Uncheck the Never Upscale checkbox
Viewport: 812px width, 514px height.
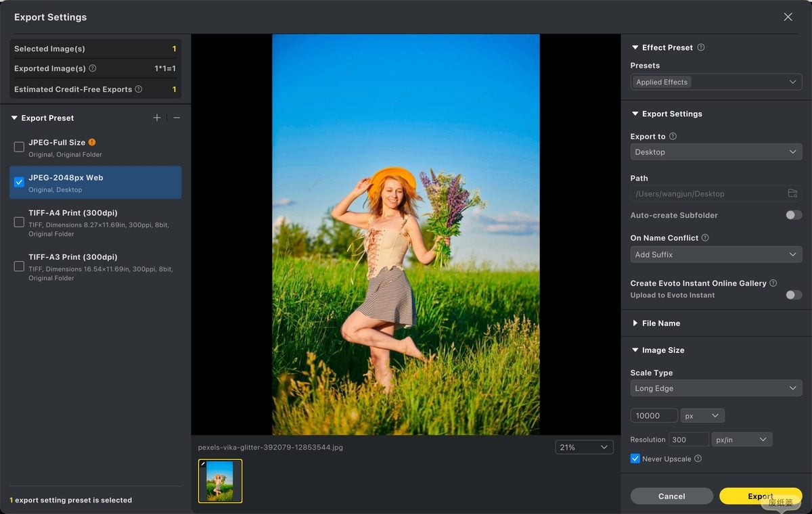[635, 459]
